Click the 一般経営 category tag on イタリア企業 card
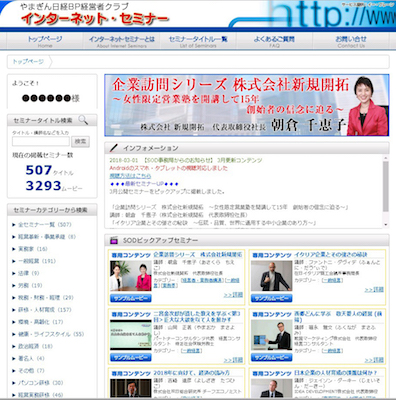Screen dimensions: 396x400 coord(332,280)
